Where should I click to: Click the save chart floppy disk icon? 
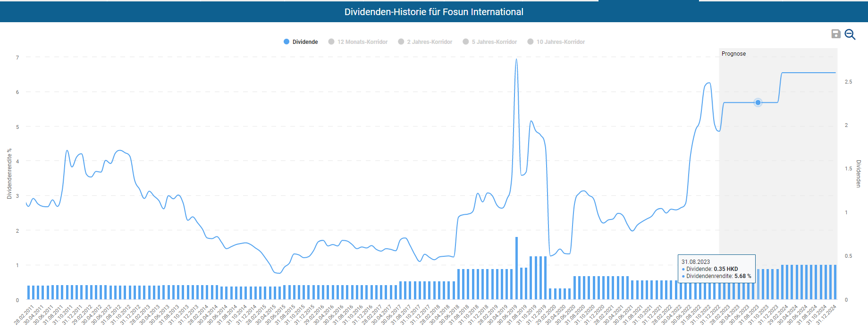835,34
